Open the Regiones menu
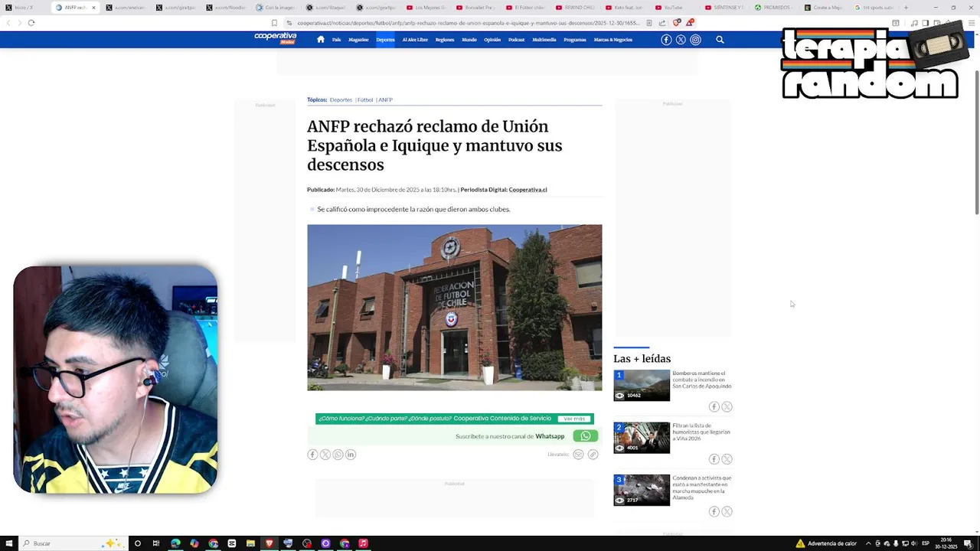 tap(445, 40)
